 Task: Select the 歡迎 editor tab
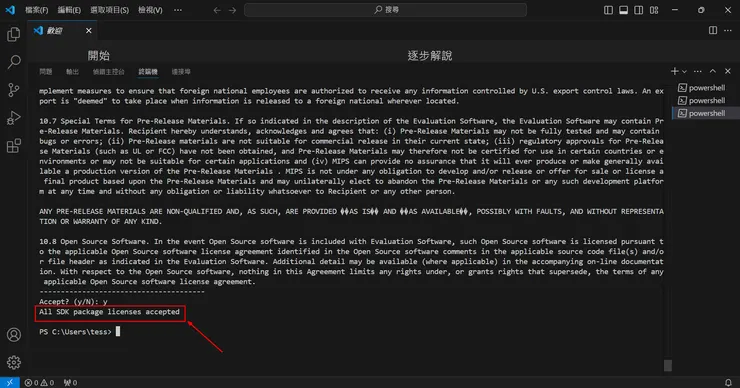pyautogui.click(x=63, y=31)
